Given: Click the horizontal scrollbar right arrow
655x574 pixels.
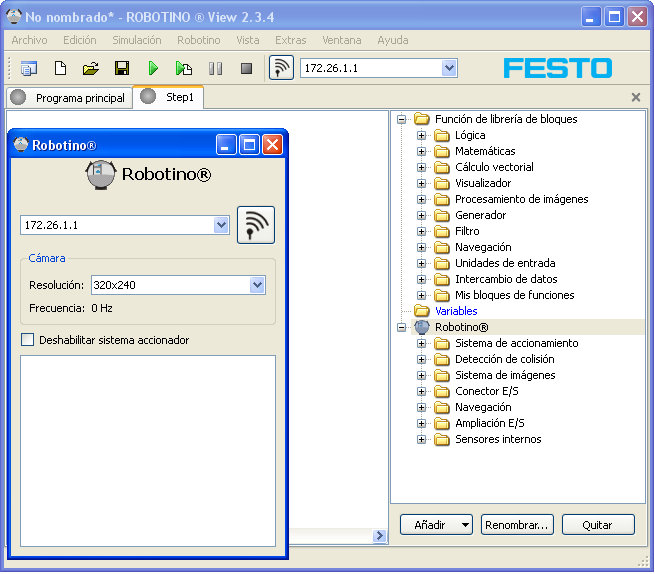Looking at the screenshot, I should pos(379,536).
